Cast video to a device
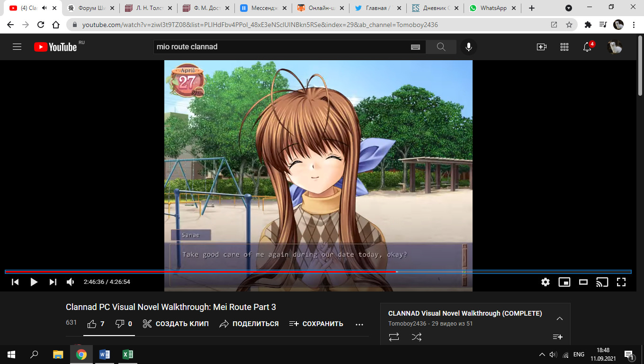Screen dimensions: 644x364 [602, 282]
